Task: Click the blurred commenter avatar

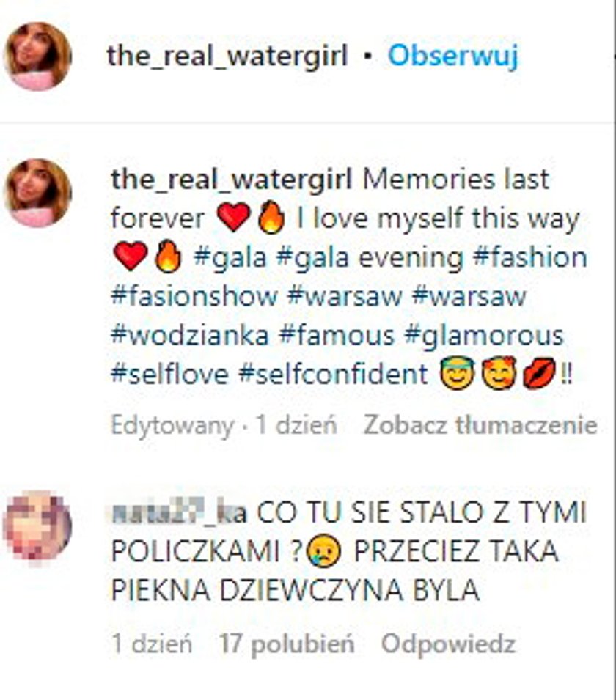Action: pyautogui.click(x=37, y=526)
